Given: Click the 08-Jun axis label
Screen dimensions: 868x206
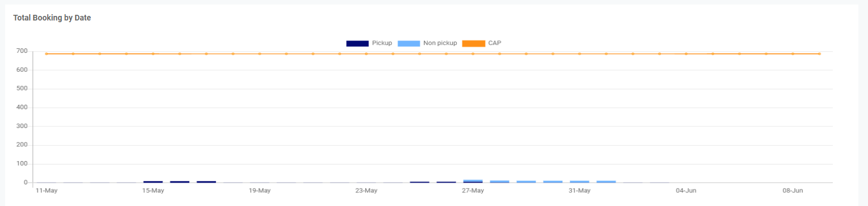Looking at the screenshot, I should 792,191.
